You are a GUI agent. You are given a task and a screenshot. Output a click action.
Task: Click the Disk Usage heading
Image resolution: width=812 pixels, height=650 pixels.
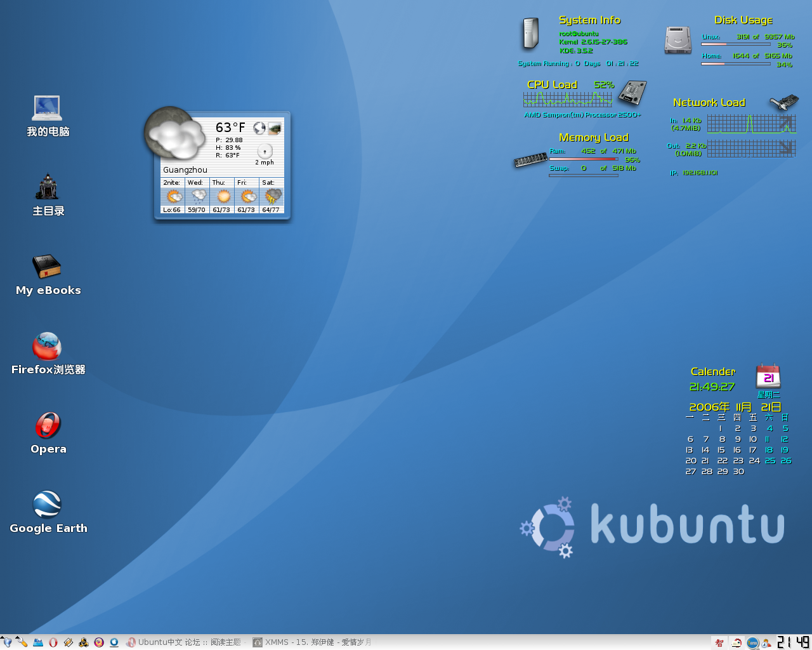(743, 20)
